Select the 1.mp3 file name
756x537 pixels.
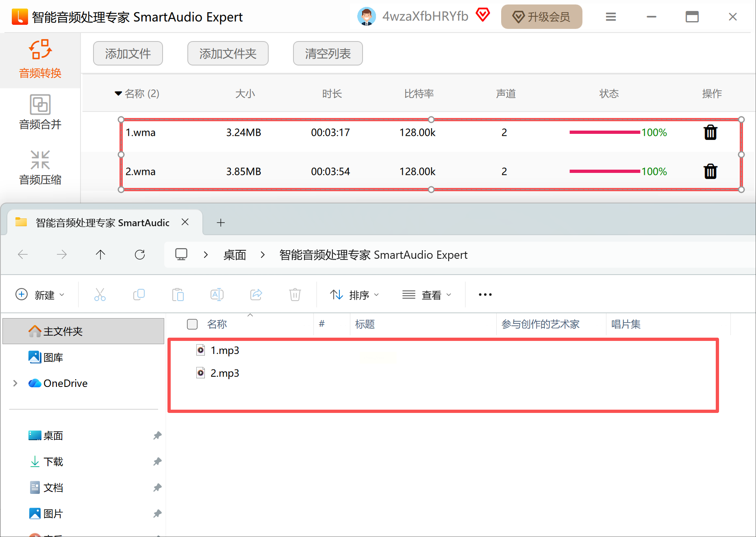click(225, 350)
